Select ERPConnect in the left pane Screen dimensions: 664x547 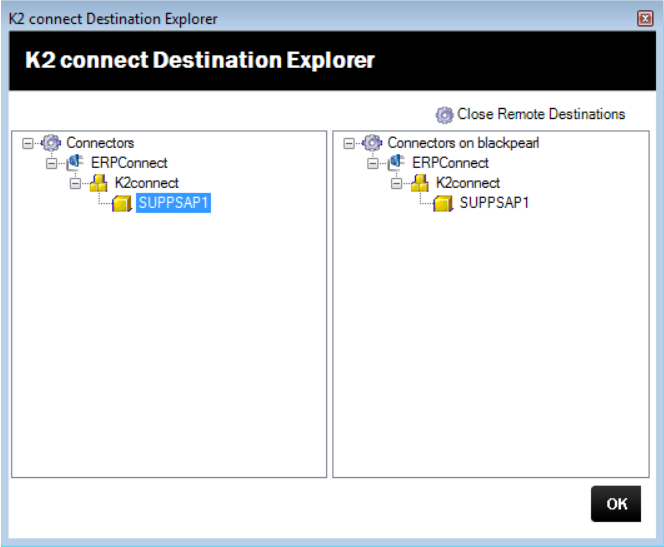[129, 163]
